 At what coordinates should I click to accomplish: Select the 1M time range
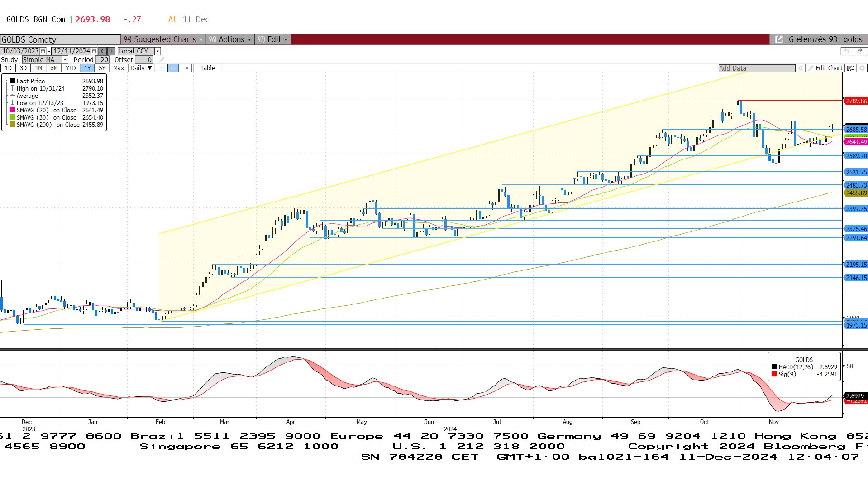click(38, 68)
